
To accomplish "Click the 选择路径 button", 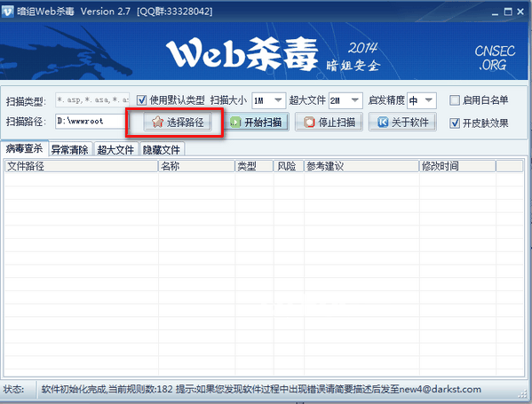I will coord(178,123).
